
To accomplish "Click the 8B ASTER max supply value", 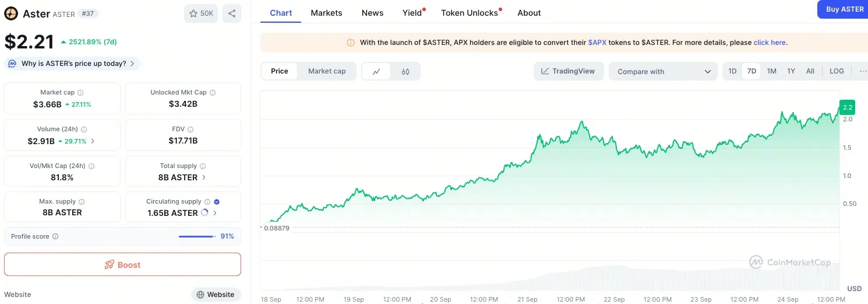I will (x=62, y=213).
